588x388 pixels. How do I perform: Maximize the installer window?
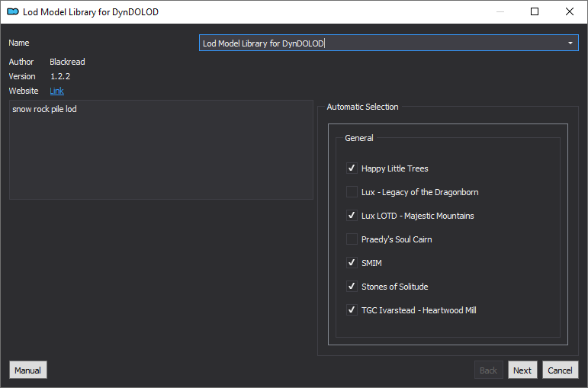pos(535,12)
